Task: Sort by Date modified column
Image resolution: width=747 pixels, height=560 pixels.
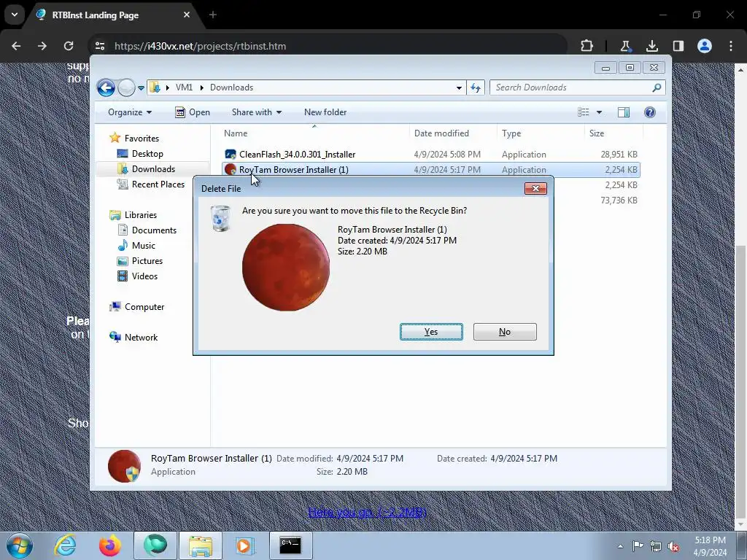Action: pos(452,133)
